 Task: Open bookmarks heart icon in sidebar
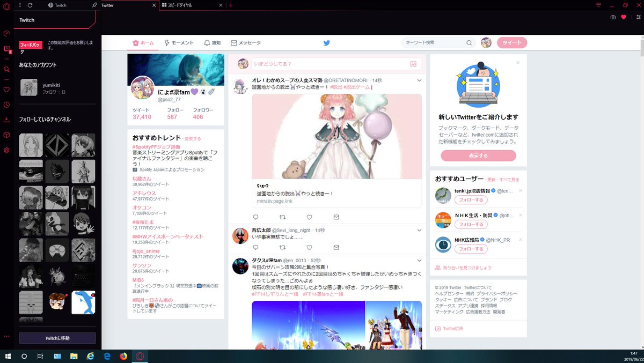pyautogui.click(x=6, y=90)
